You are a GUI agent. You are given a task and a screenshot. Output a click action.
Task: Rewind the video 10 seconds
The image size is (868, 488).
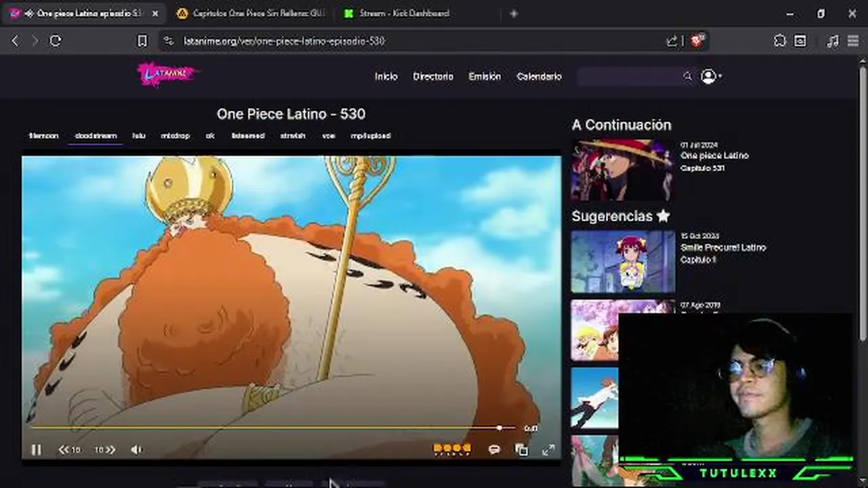click(x=69, y=449)
